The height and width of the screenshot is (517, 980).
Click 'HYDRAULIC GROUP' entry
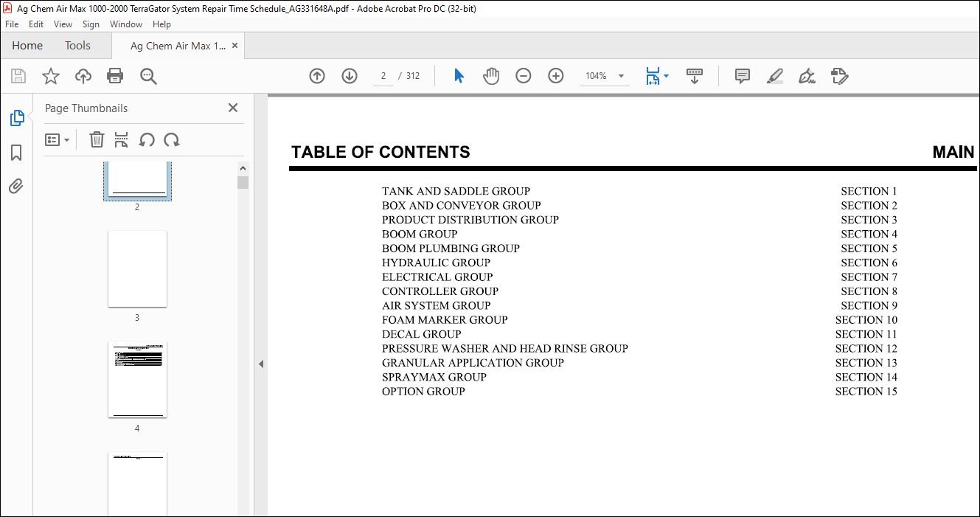436,263
